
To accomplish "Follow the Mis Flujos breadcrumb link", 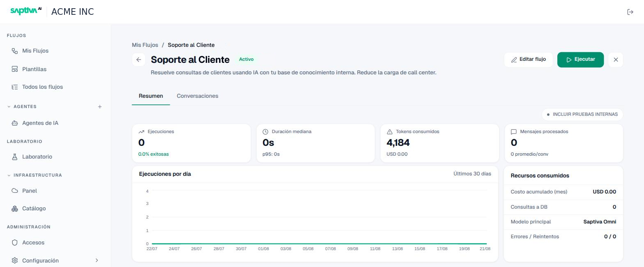I will pos(145,45).
